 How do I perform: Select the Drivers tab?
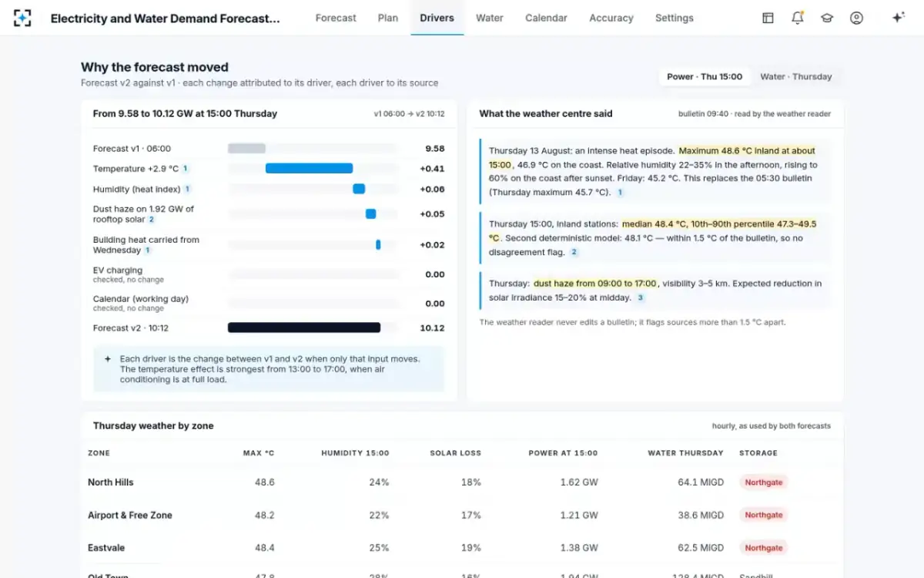click(437, 18)
